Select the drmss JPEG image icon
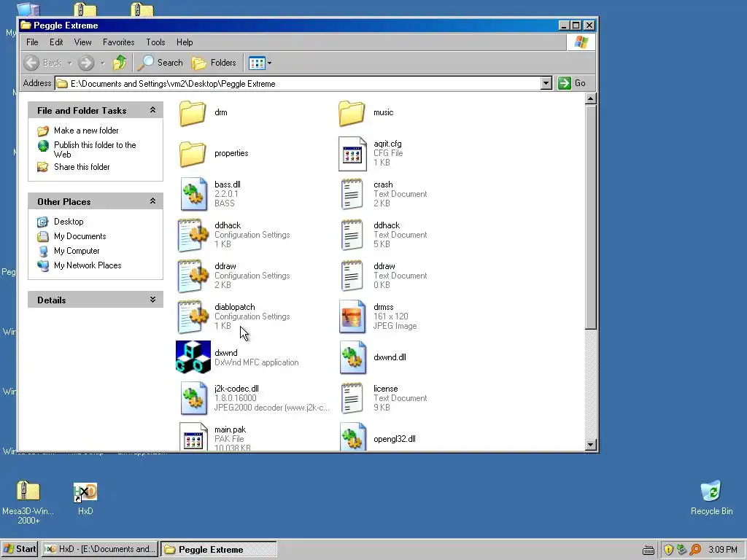 352,316
